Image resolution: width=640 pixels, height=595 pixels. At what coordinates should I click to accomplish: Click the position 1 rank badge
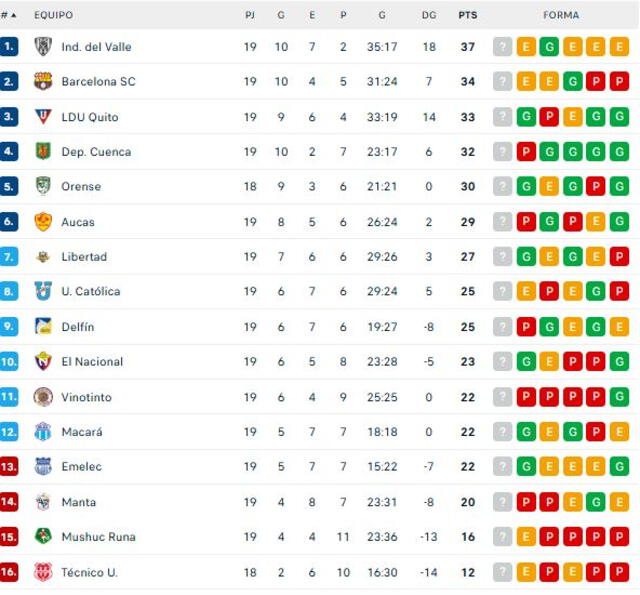coord(10,47)
